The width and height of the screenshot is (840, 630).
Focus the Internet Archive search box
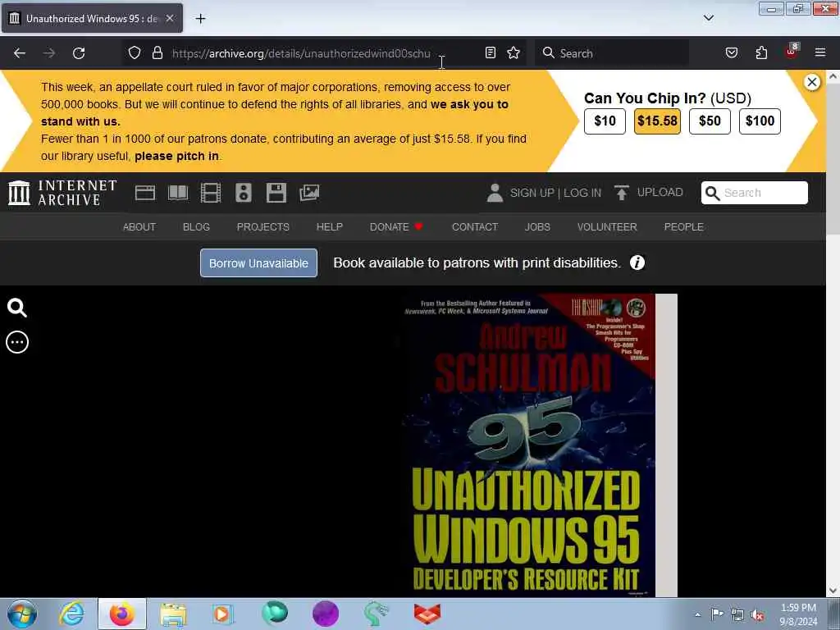[755, 193]
